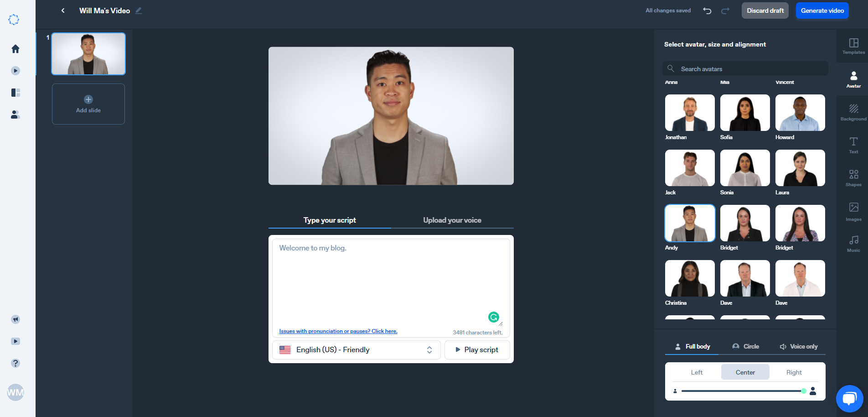868x417 pixels.
Task: Open the chat support bubble
Action: point(849,398)
